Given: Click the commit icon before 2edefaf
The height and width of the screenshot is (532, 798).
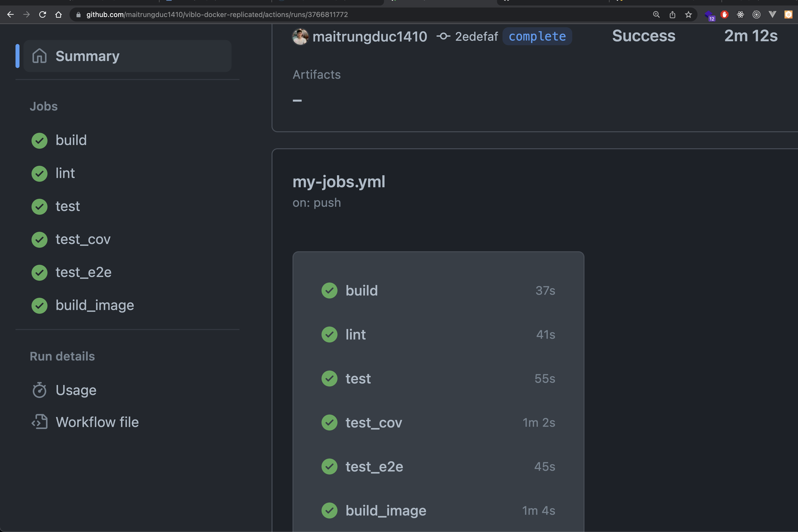Looking at the screenshot, I should click(443, 36).
